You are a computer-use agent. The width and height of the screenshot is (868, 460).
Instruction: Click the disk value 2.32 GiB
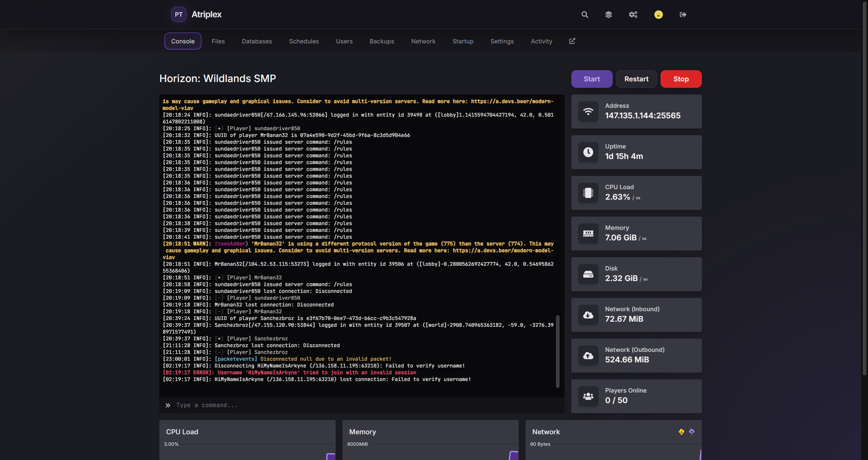[x=622, y=278]
